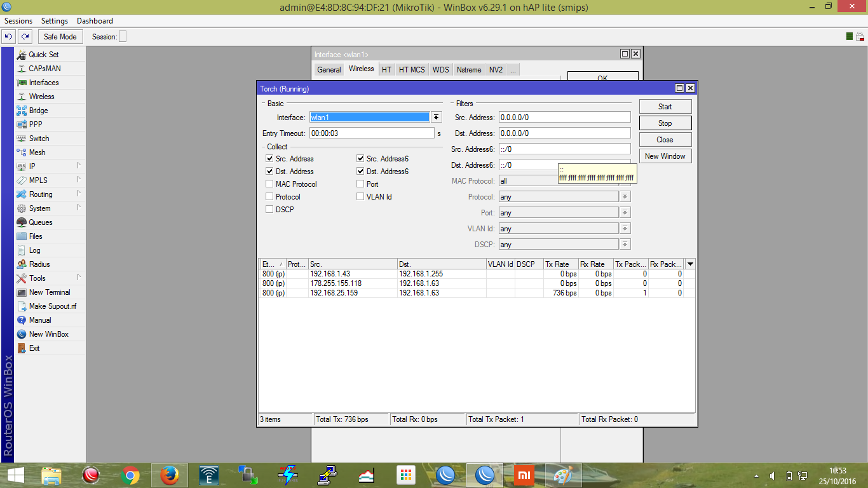
Task: Click the Close button in Torch
Action: [x=665, y=140]
